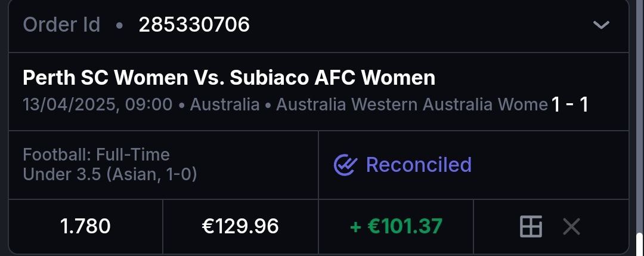The height and width of the screenshot is (256, 644).
Task: Select the Under 3.5 (Asian, 1-0) selection
Action: click(x=110, y=174)
